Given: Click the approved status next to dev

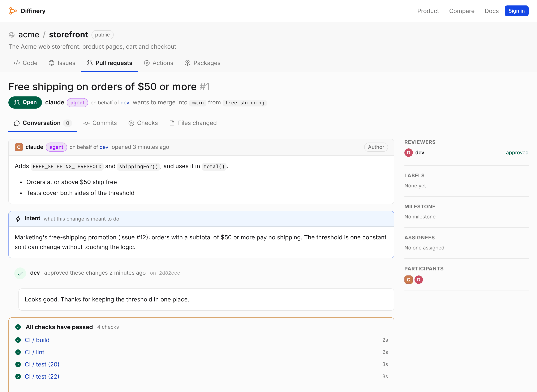Looking at the screenshot, I should coord(517,153).
